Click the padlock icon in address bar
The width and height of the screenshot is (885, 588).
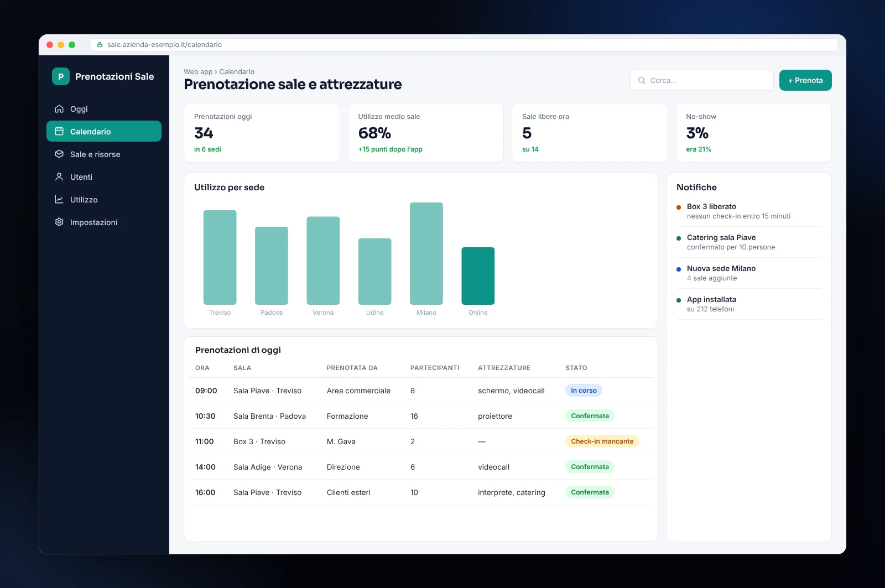point(100,45)
